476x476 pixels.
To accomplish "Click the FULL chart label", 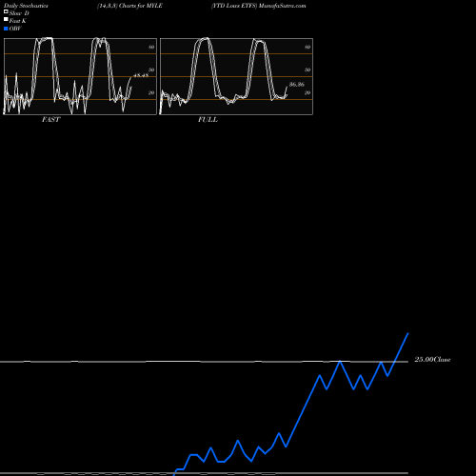I will [x=208, y=120].
